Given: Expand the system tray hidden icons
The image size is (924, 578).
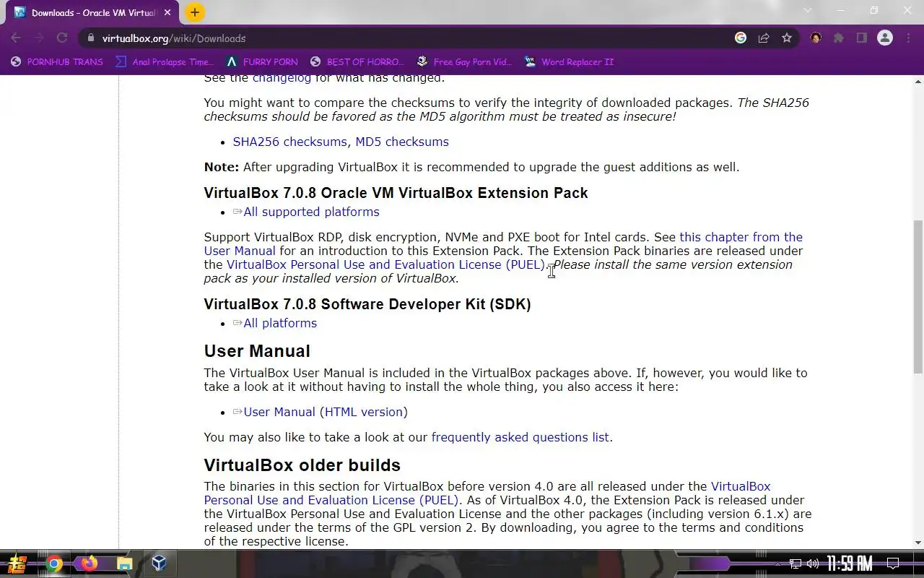Looking at the screenshot, I should (777, 564).
